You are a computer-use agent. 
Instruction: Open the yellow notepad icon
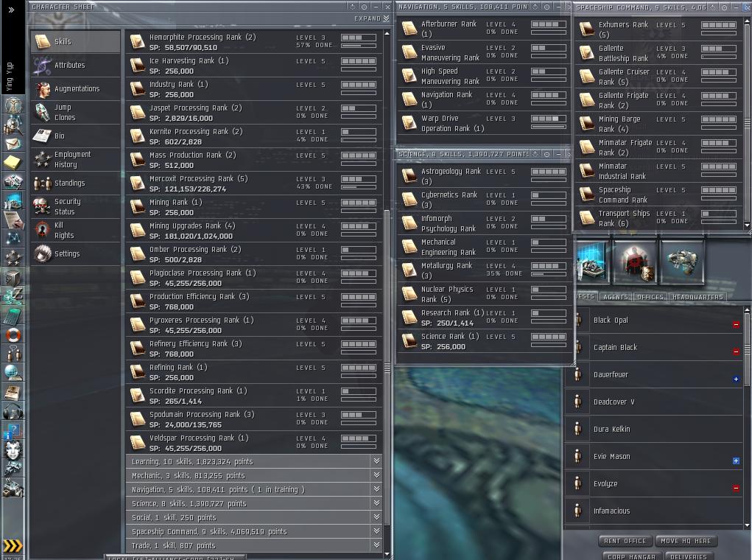click(13, 162)
